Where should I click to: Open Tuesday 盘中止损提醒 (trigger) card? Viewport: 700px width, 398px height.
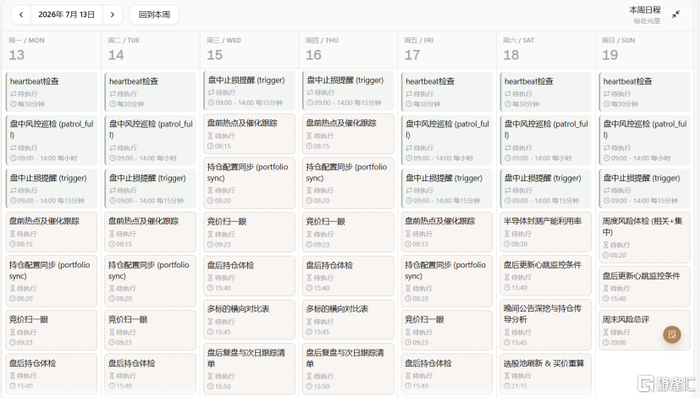(x=150, y=188)
